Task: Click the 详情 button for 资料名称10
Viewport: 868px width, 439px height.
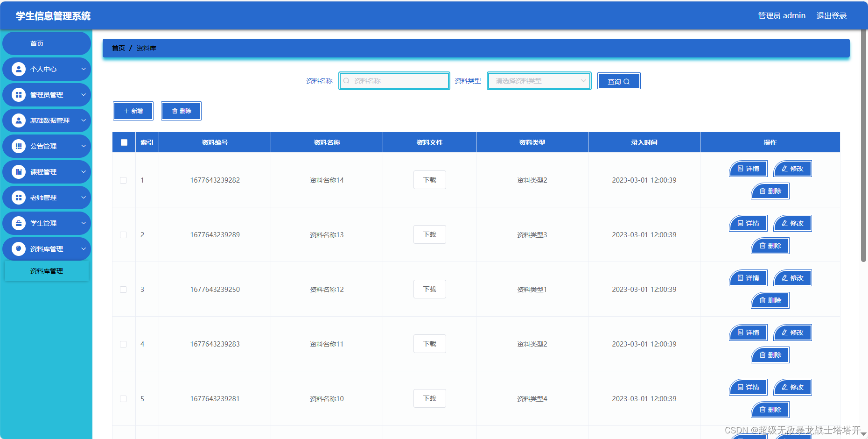Action: click(748, 387)
